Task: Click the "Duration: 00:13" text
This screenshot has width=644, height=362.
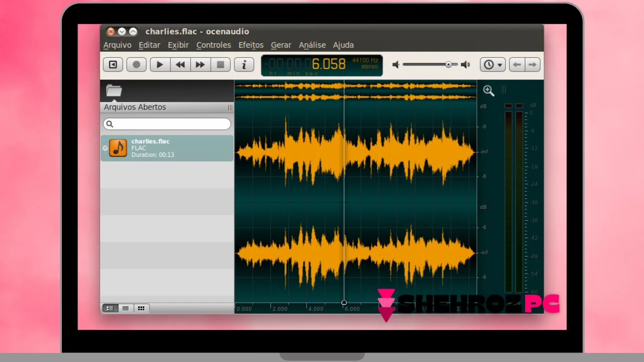Action: pos(152,155)
